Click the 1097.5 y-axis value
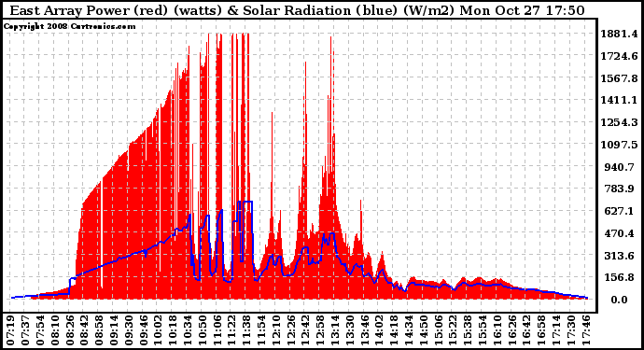The height and width of the screenshot is (350, 644). [619, 145]
